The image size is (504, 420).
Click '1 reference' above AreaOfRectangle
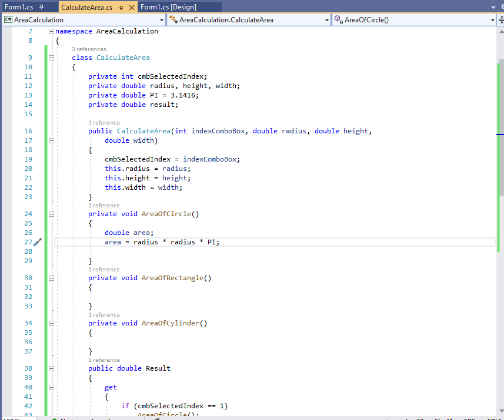[104, 270]
